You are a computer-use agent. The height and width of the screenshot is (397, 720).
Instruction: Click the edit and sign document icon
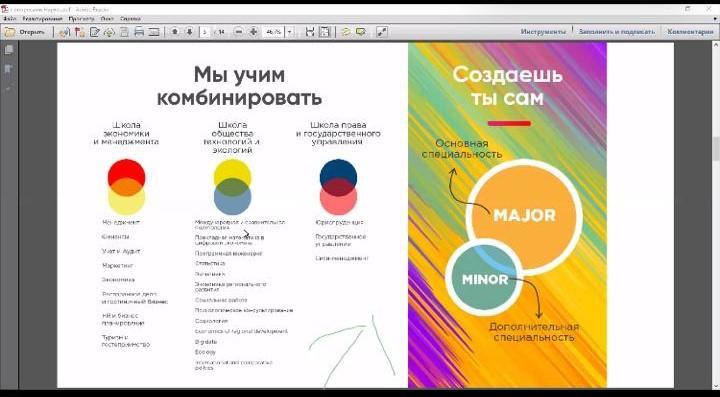(x=95, y=32)
